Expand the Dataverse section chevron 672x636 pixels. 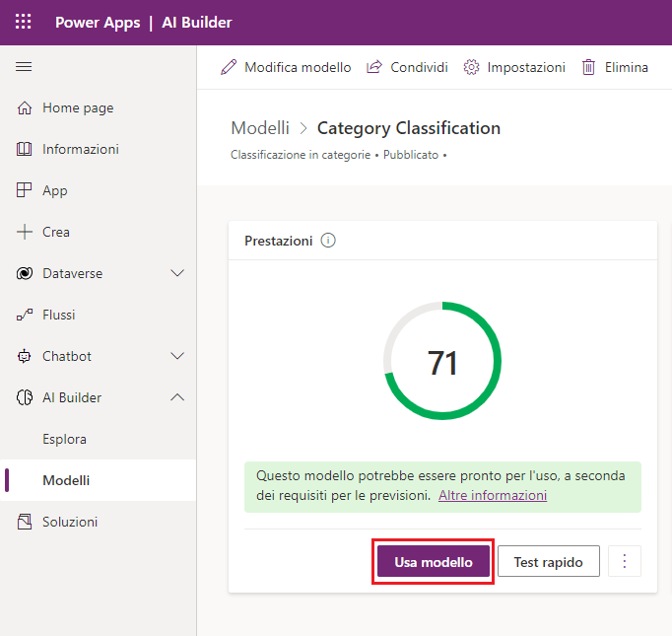coord(177,273)
